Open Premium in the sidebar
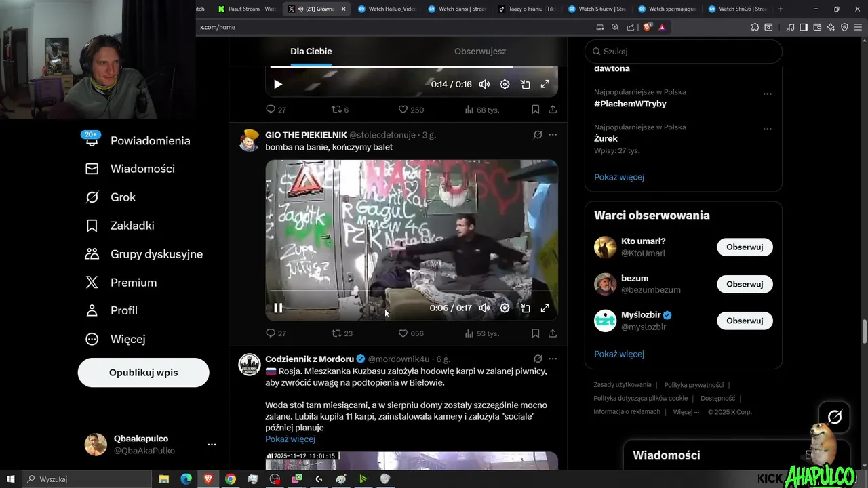This screenshot has width=868, height=488. tap(121, 283)
